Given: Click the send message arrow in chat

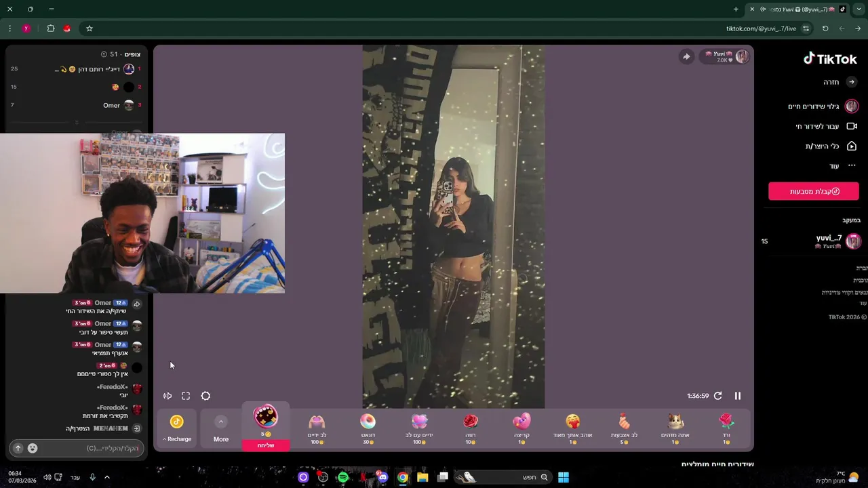Looking at the screenshot, I should pyautogui.click(x=18, y=448).
